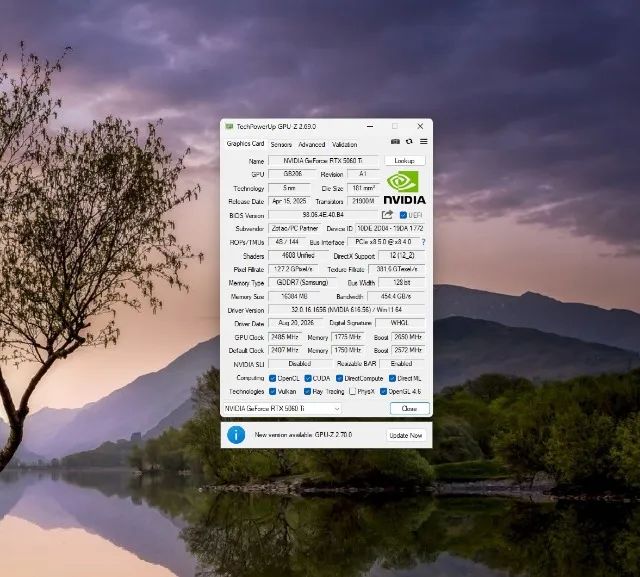Toggle the OpenCL checkbox
640x577 pixels.
click(272, 378)
